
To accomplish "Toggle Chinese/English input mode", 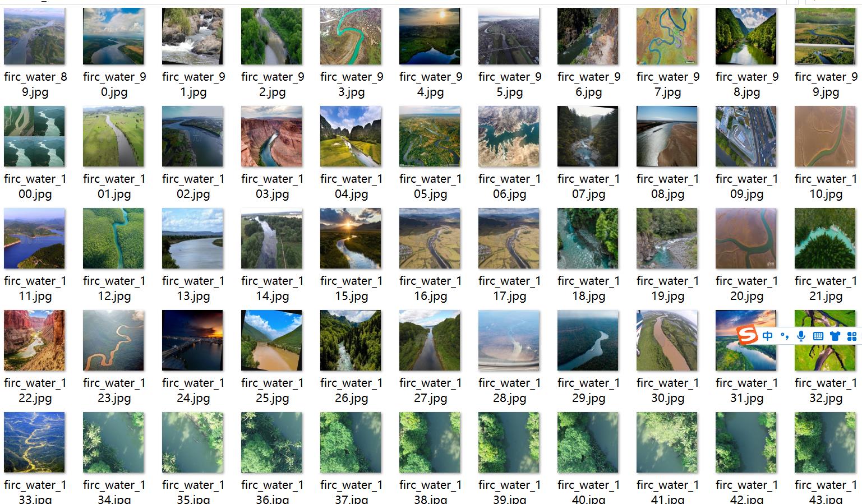I will (x=768, y=336).
